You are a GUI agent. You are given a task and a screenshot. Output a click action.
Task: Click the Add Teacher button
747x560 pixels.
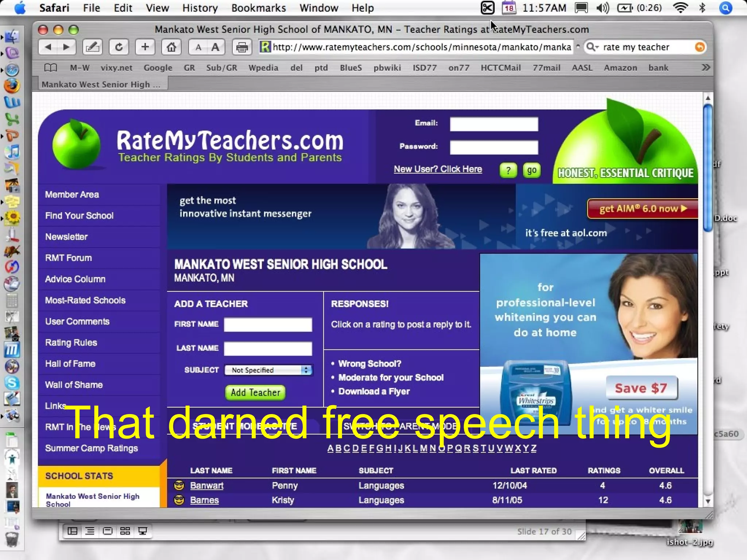pos(255,392)
